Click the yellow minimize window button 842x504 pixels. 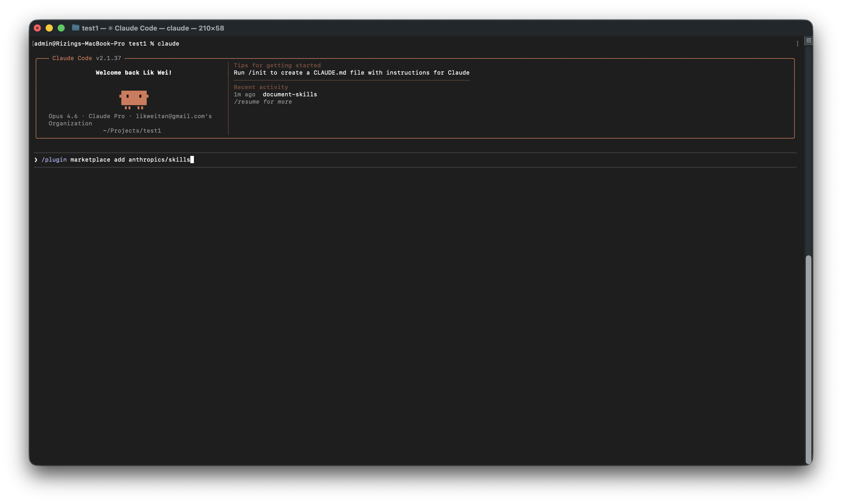[x=49, y=28]
